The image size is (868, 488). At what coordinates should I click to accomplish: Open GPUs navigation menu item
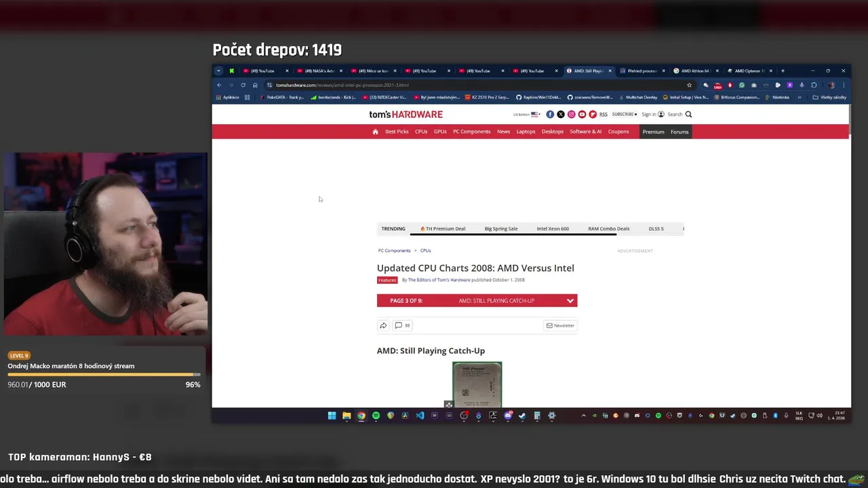tap(440, 131)
